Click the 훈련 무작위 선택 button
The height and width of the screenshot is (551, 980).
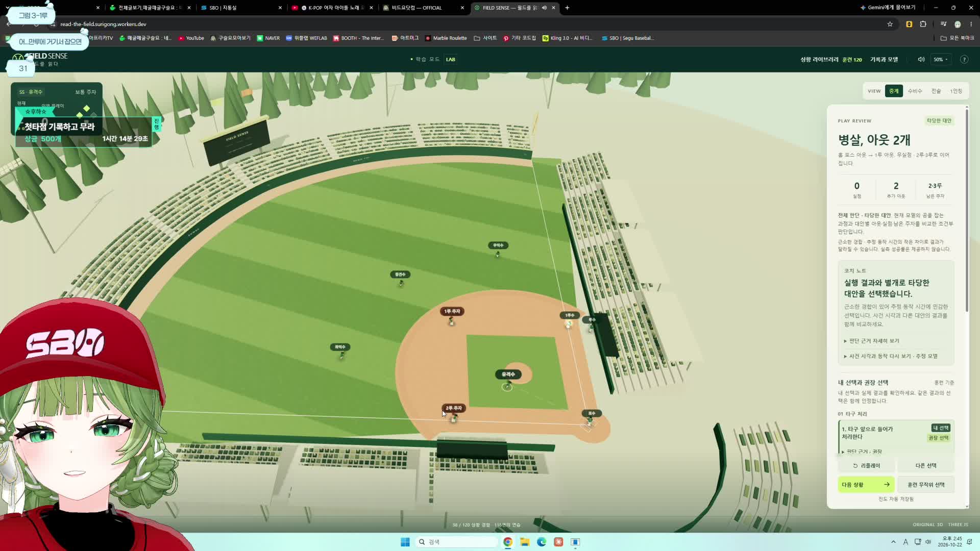point(926,485)
